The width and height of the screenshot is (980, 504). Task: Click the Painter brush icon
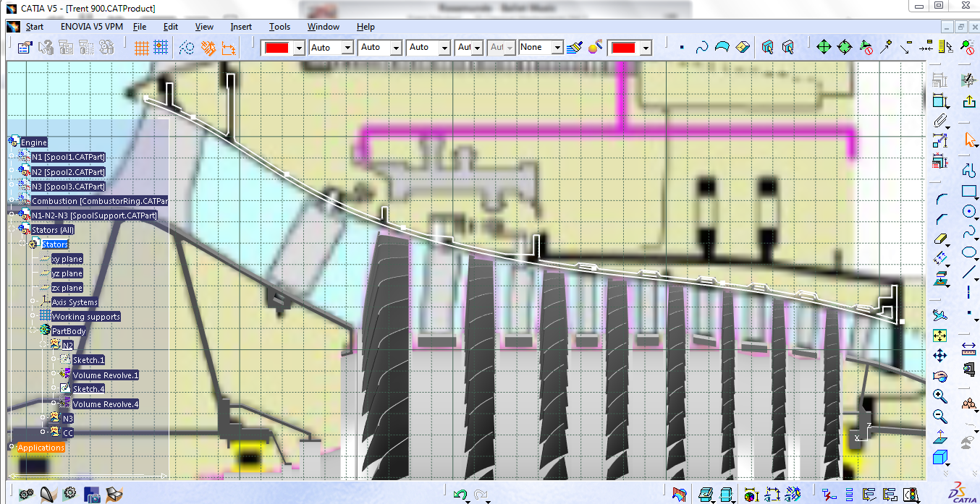tap(575, 48)
